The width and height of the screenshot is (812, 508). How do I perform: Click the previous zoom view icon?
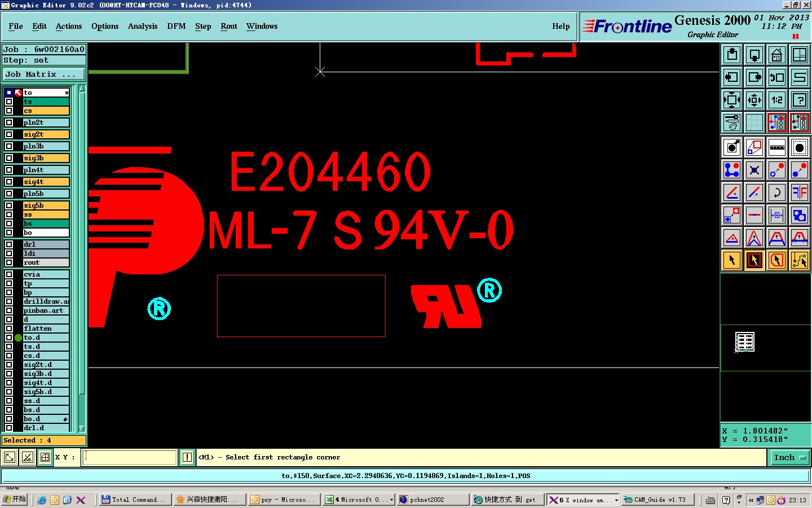[x=777, y=77]
